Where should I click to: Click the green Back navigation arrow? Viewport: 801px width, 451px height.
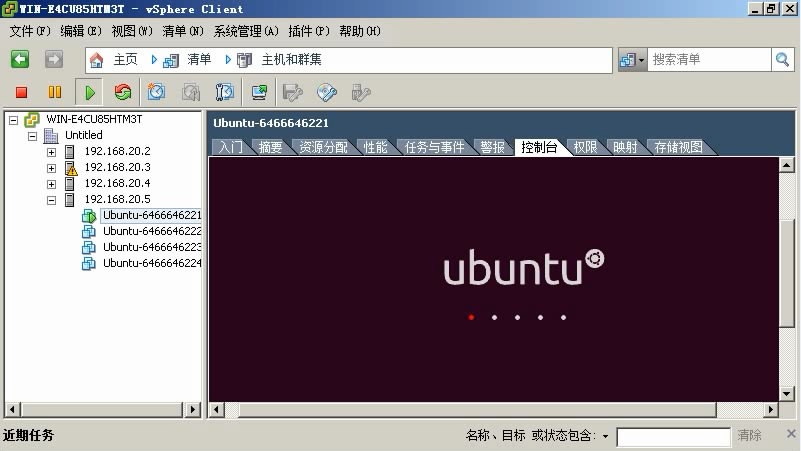coord(20,60)
